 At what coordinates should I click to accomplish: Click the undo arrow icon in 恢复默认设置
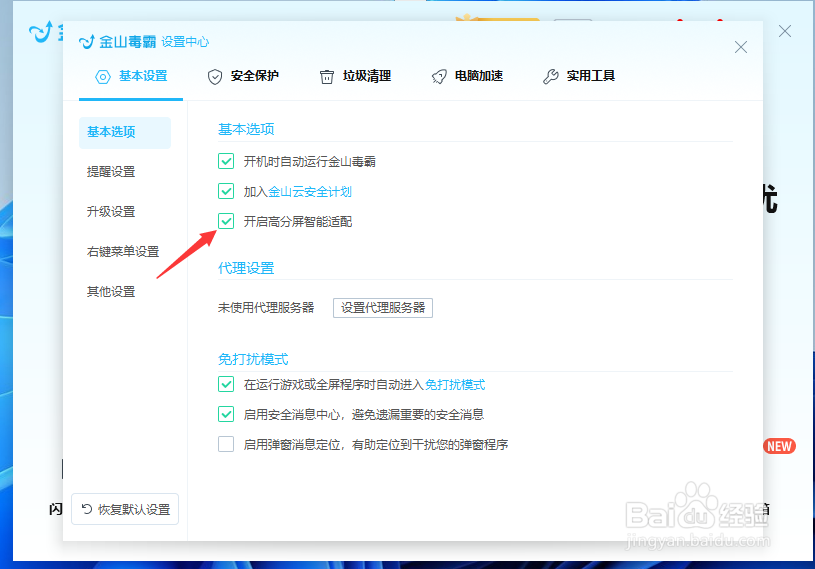click(x=87, y=509)
